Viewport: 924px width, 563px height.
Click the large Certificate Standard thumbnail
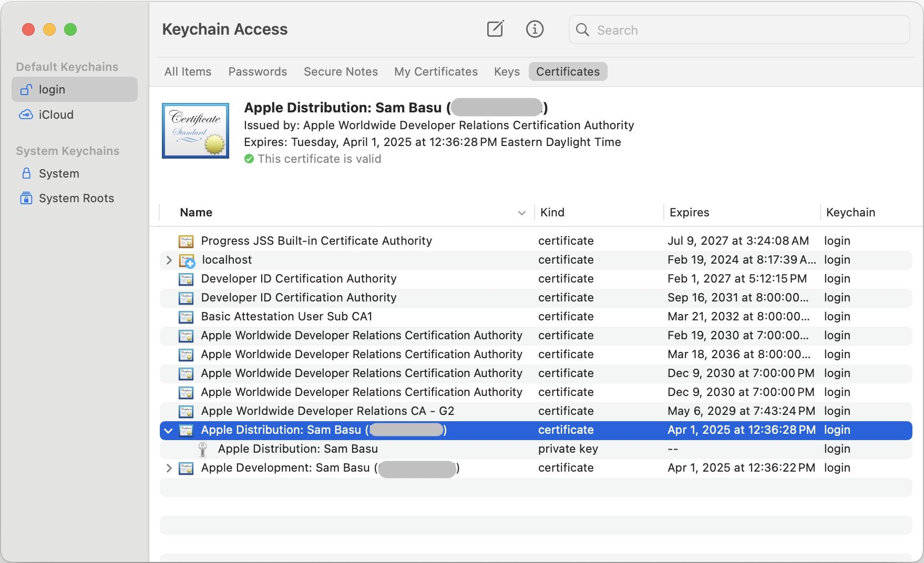click(196, 131)
